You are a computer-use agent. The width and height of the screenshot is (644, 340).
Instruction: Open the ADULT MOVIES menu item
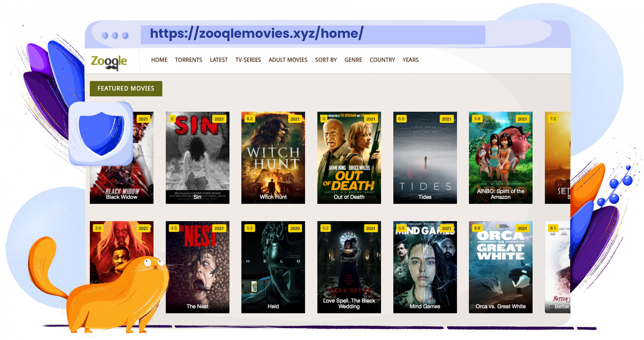288,60
